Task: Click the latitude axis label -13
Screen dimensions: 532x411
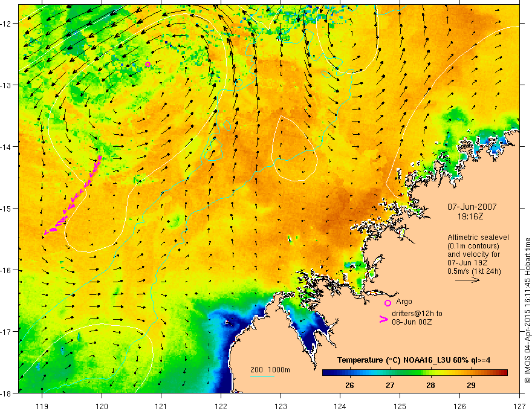Action: (7, 85)
